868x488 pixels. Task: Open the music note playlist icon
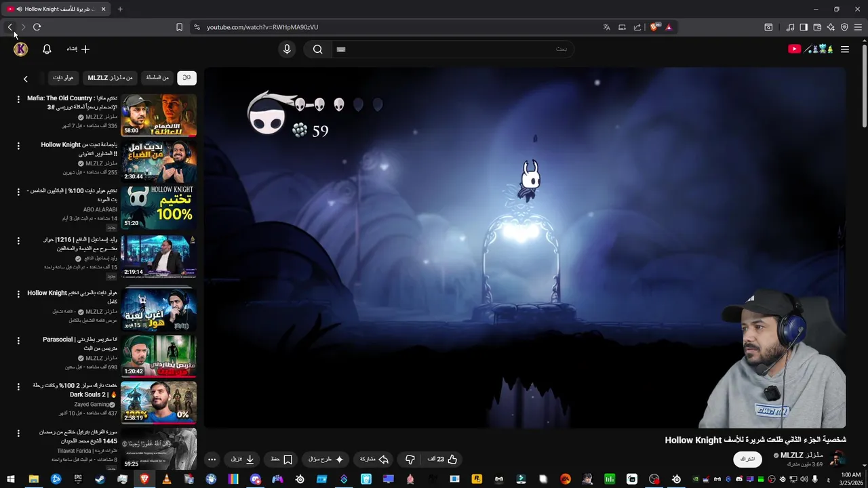[x=790, y=27]
